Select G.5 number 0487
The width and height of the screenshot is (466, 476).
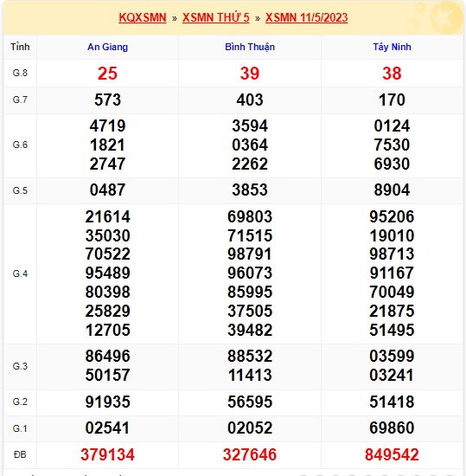click(107, 190)
